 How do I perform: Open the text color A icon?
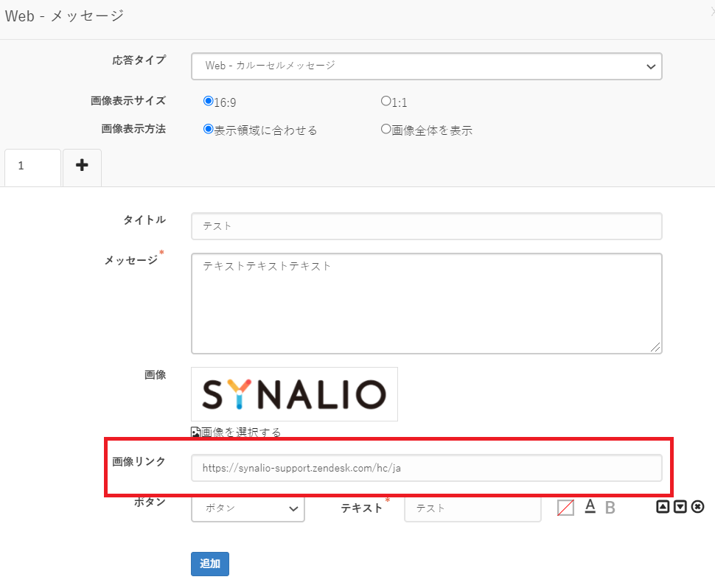coord(590,506)
